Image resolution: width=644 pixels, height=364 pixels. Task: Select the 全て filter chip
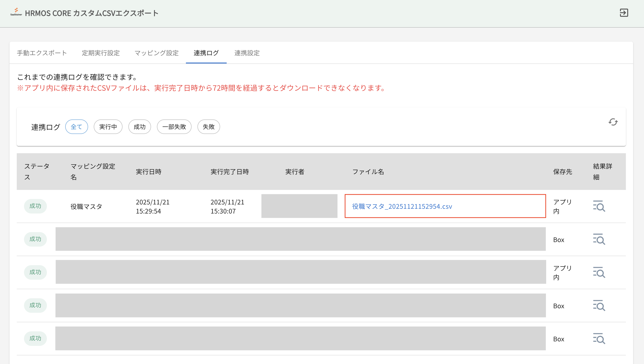[77, 127]
